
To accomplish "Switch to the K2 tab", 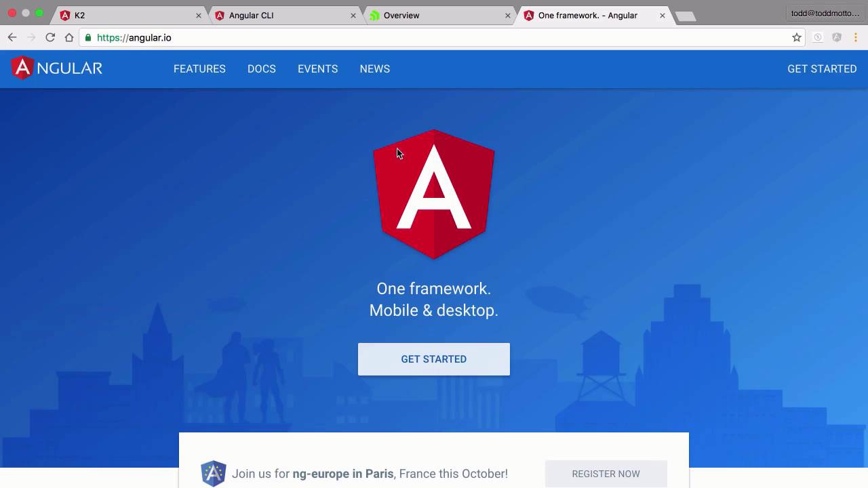I will coord(129,15).
